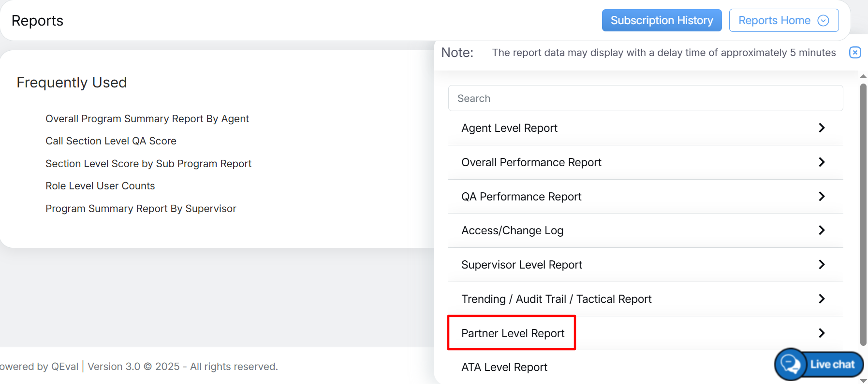868x384 pixels.
Task: Click the Subscription History button
Action: pyautogui.click(x=662, y=20)
